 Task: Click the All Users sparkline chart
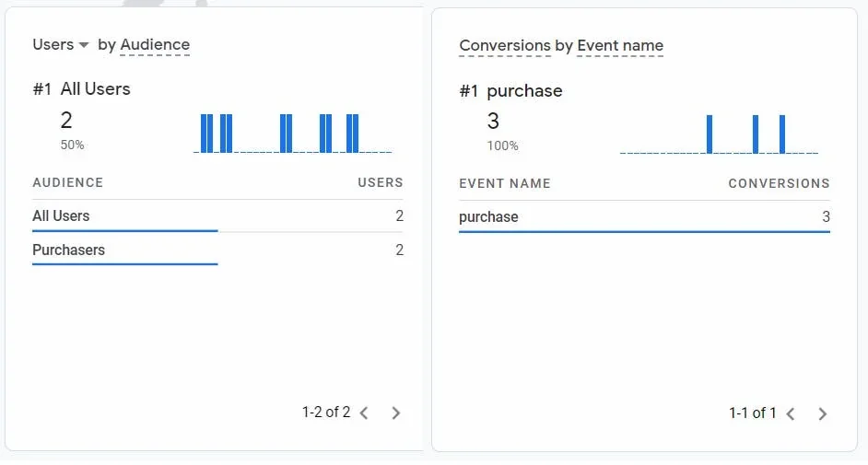293,134
